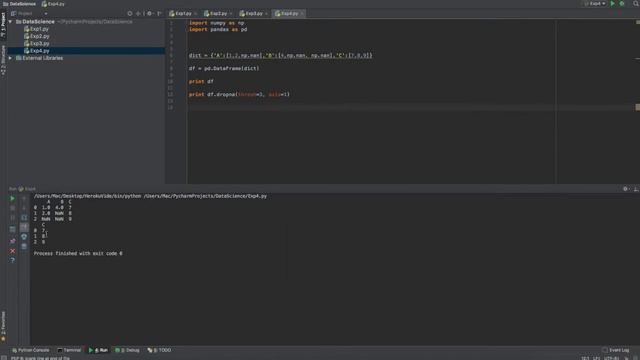Click clear-all trash icon in Run console
Screen dimensions: 640x360
pyautogui.click(x=24, y=247)
